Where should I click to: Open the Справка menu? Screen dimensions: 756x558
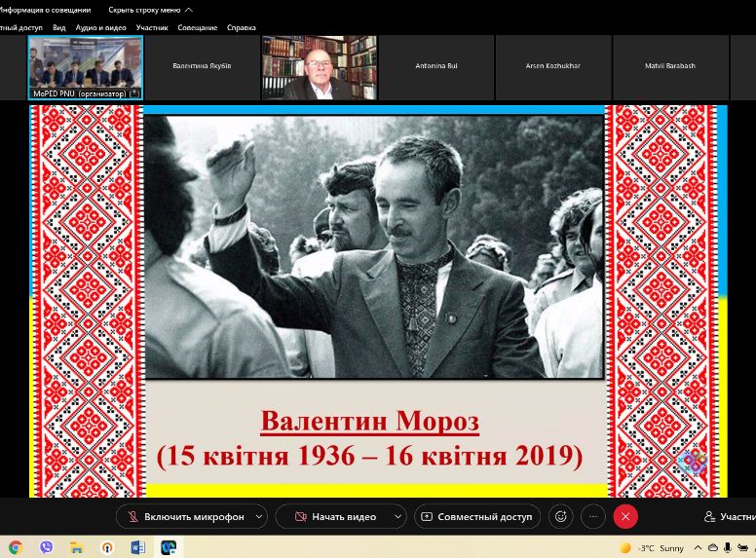click(x=241, y=27)
